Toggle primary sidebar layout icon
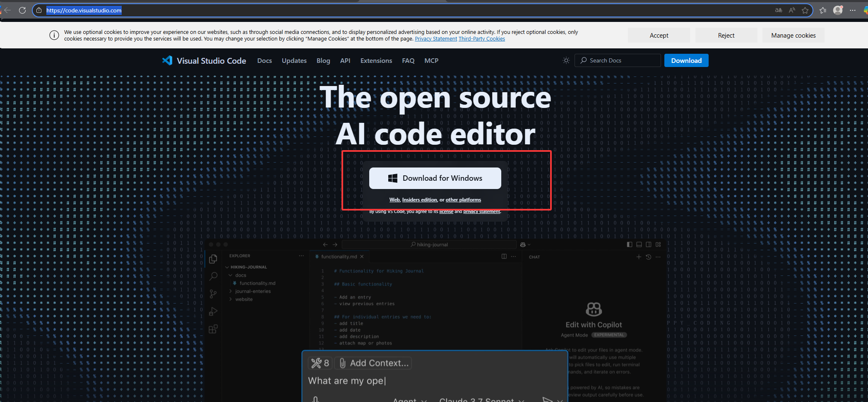The height and width of the screenshot is (402, 868). click(630, 245)
